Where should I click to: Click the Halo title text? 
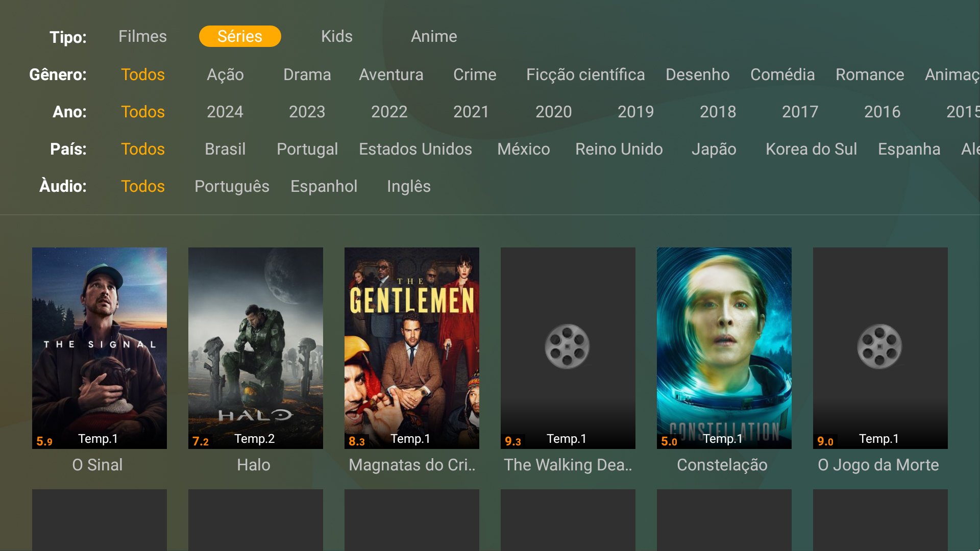(x=254, y=465)
